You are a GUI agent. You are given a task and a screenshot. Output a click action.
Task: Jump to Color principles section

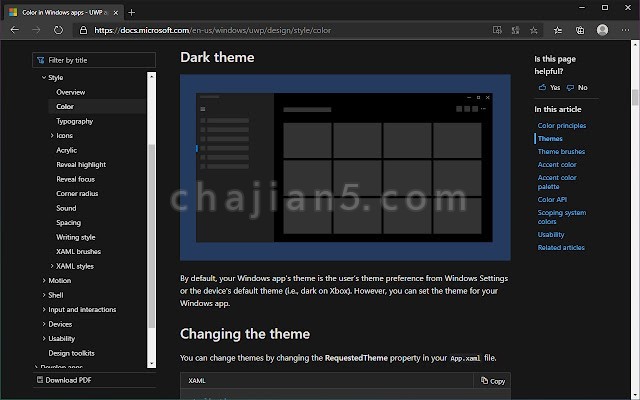point(562,125)
